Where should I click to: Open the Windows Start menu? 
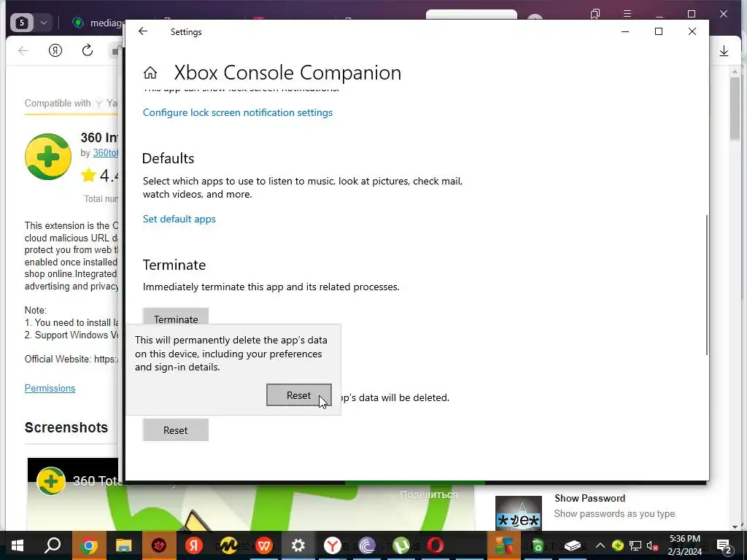(x=18, y=545)
